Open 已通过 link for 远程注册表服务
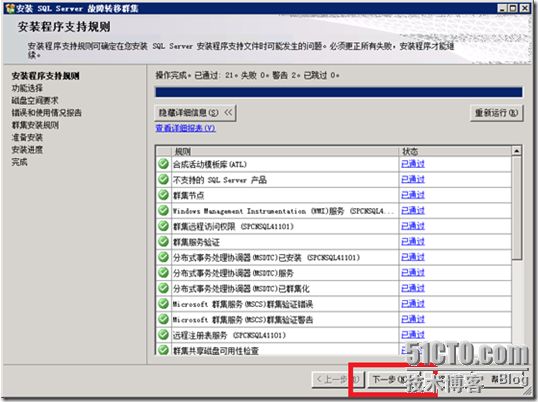 pos(413,335)
